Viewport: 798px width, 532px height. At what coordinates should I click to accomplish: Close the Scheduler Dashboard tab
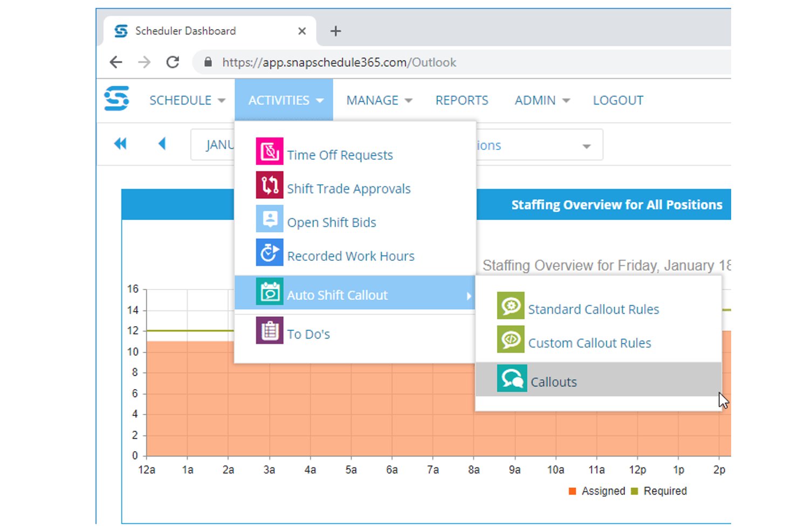[x=302, y=31]
